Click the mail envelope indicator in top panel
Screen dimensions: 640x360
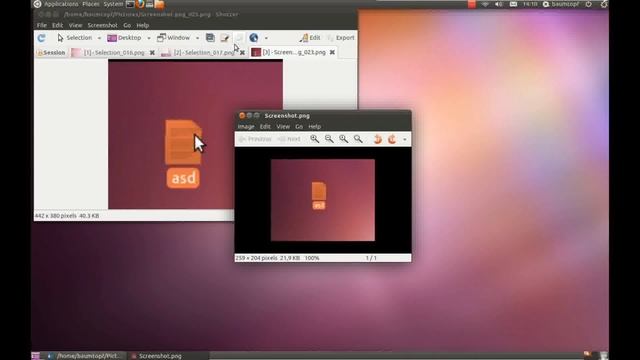coord(513,4)
